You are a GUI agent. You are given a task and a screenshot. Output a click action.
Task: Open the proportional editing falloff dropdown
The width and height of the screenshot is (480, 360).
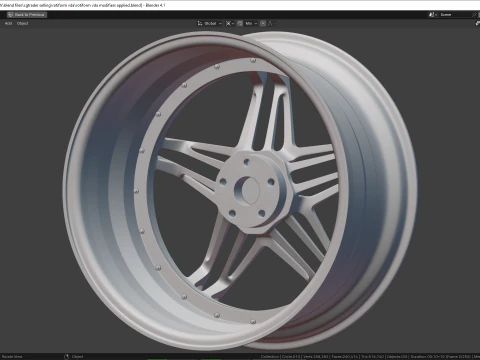tap(272, 23)
